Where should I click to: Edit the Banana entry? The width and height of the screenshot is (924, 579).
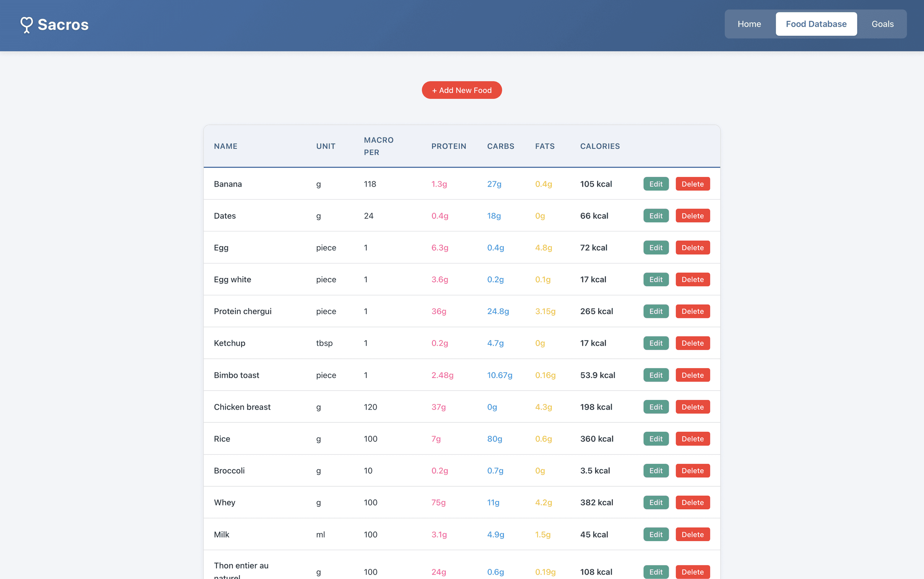(655, 184)
